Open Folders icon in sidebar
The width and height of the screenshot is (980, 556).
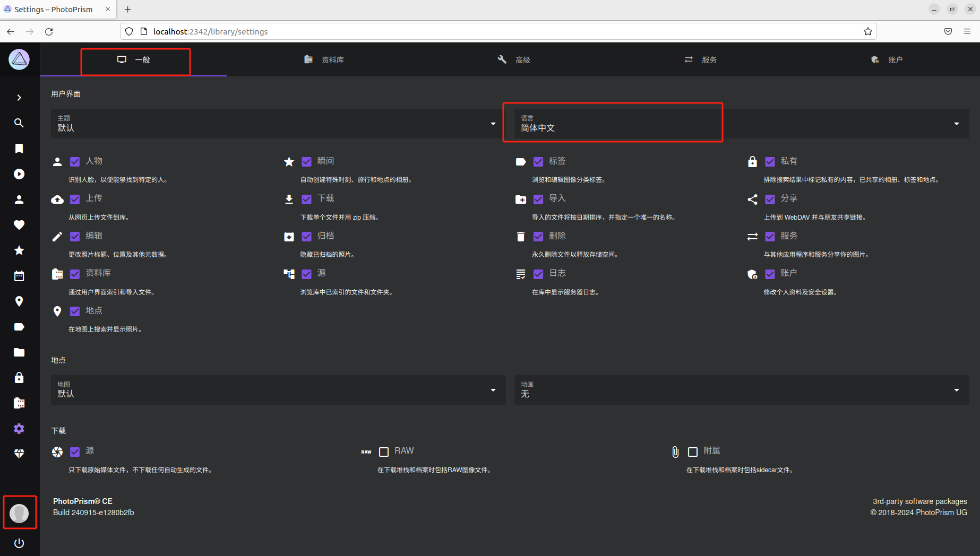[x=19, y=352]
